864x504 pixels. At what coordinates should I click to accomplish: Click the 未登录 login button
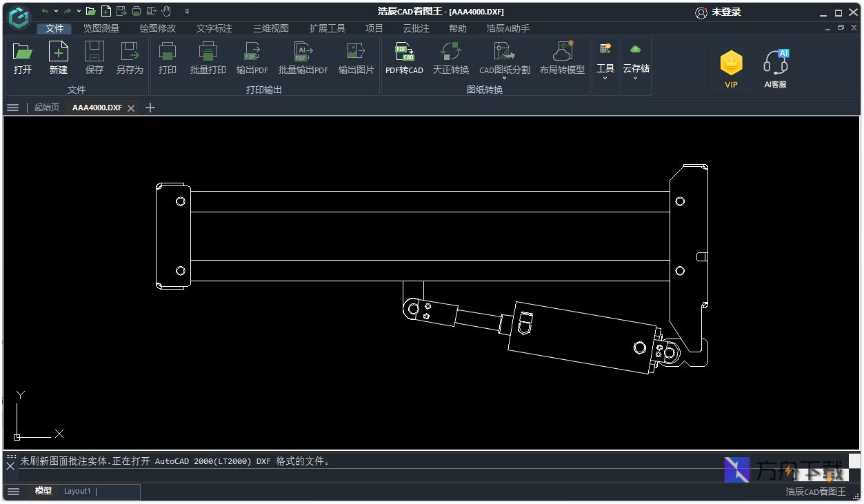[718, 12]
